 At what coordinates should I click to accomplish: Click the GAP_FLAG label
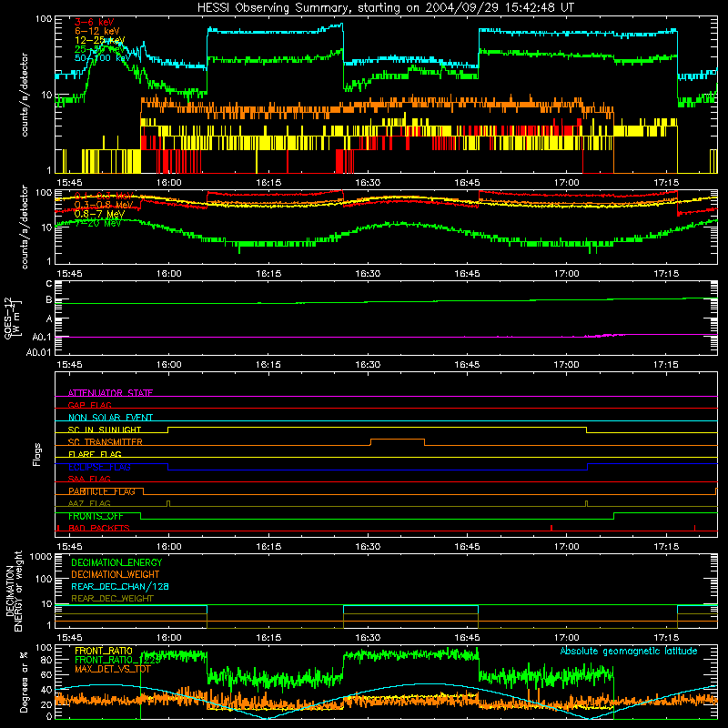point(89,405)
